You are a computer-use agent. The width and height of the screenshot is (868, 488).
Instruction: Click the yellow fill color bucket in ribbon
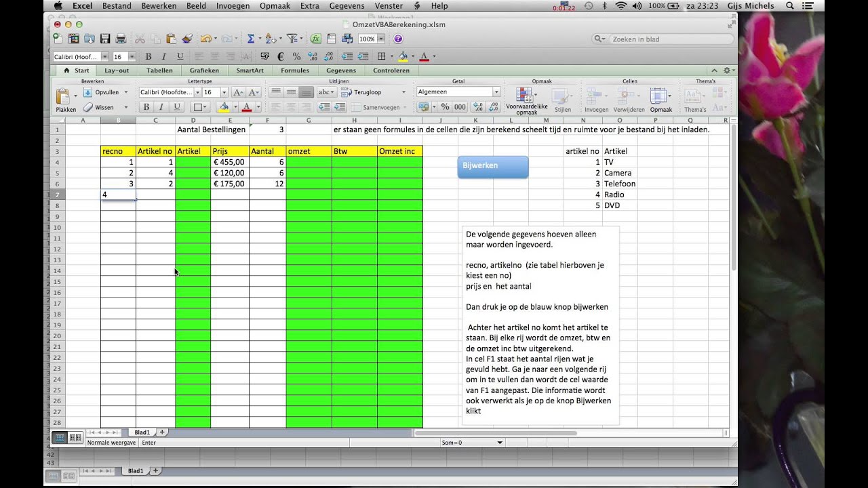[x=223, y=106]
